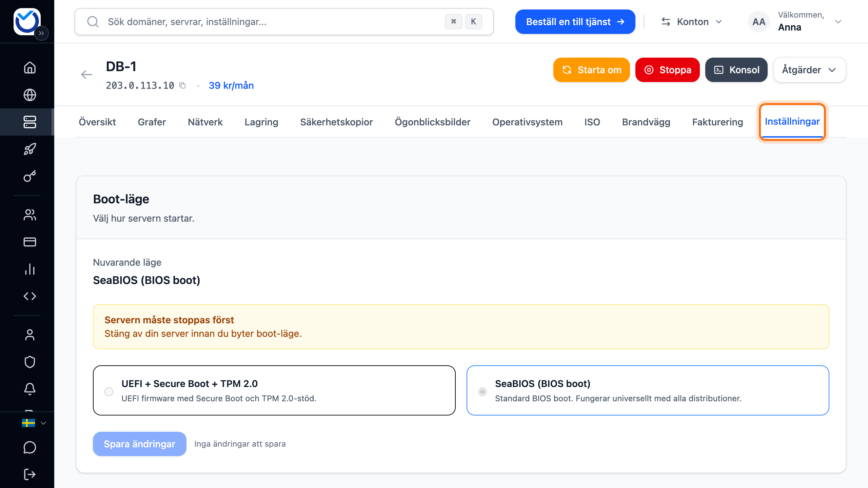Go back with the left arrow
Screen dimensions: 868x488
87,75
